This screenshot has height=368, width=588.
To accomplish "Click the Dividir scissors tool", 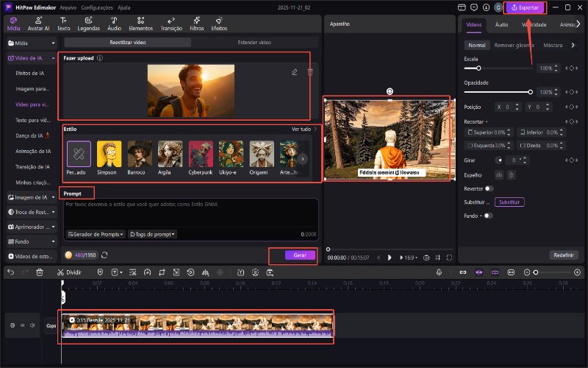I will click(x=69, y=272).
